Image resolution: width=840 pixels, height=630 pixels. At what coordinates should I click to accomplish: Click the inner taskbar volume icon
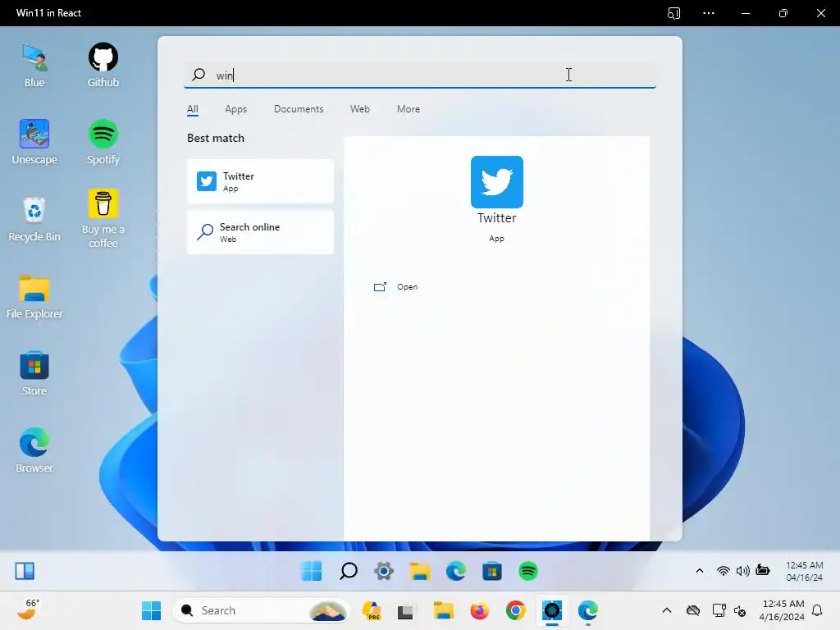pyautogui.click(x=742, y=571)
